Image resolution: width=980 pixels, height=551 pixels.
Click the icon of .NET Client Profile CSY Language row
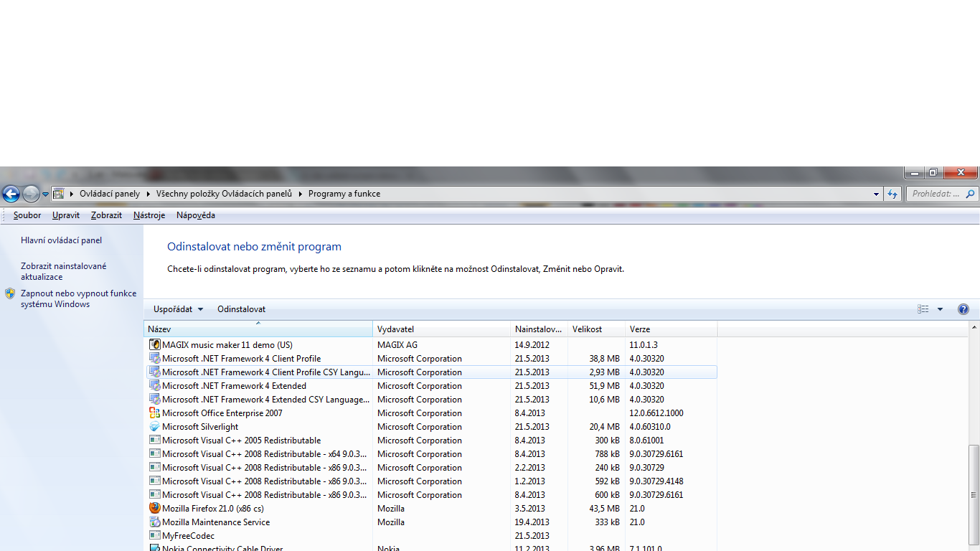(154, 372)
